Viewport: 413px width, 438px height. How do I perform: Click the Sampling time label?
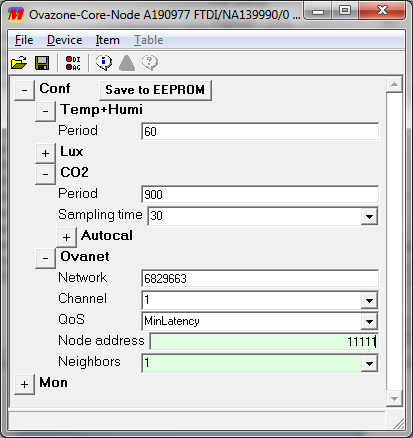click(x=100, y=215)
